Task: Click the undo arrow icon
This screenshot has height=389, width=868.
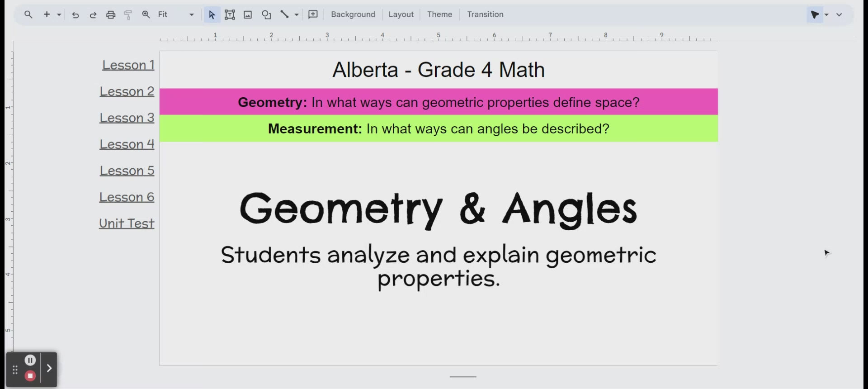Action: (75, 15)
